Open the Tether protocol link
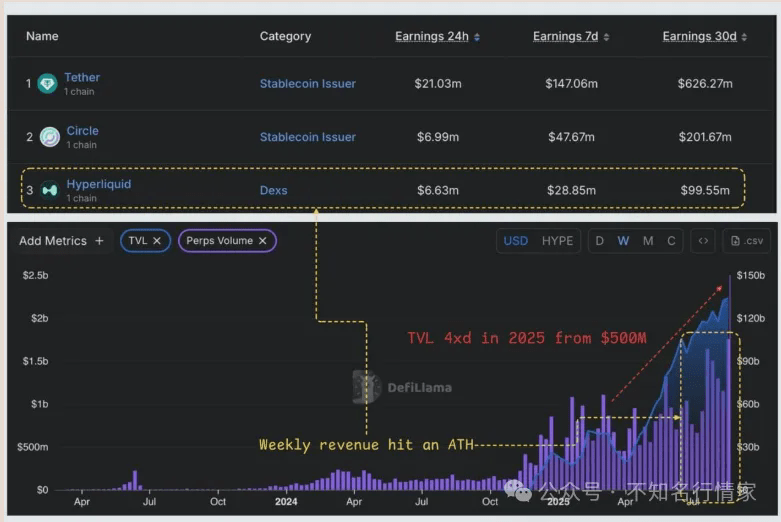The height and width of the screenshot is (522, 781). (x=82, y=77)
